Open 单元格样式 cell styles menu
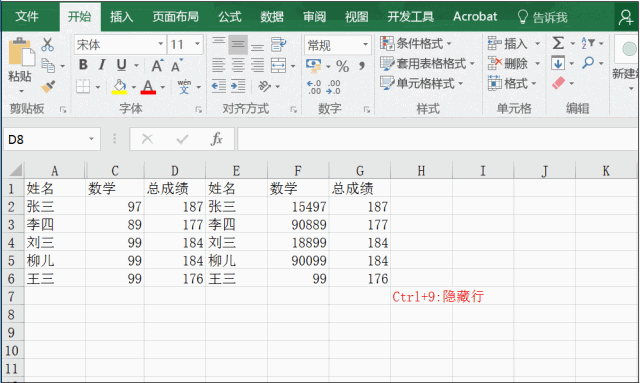Image resolution: width=640 pixels, height=383 pixels. (421, 83)
